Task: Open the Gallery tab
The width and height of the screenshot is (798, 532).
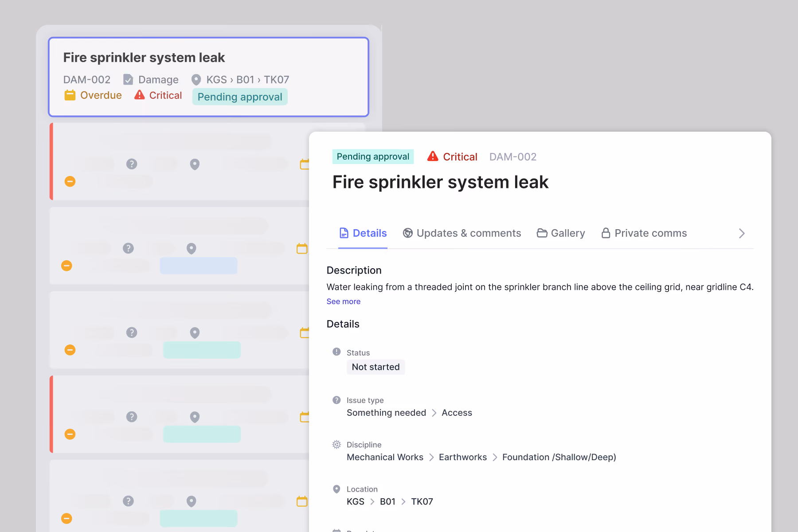Action: 561,233
